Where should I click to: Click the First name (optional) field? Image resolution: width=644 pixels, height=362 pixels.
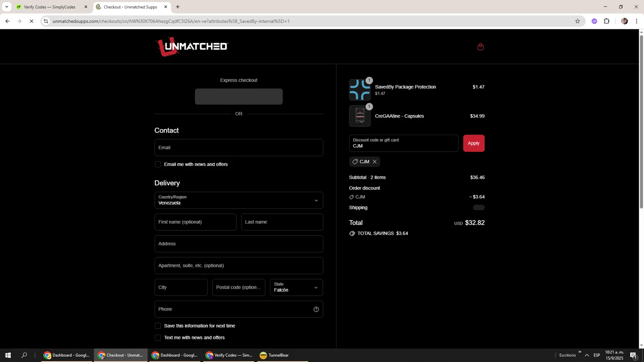coord(195,222)
